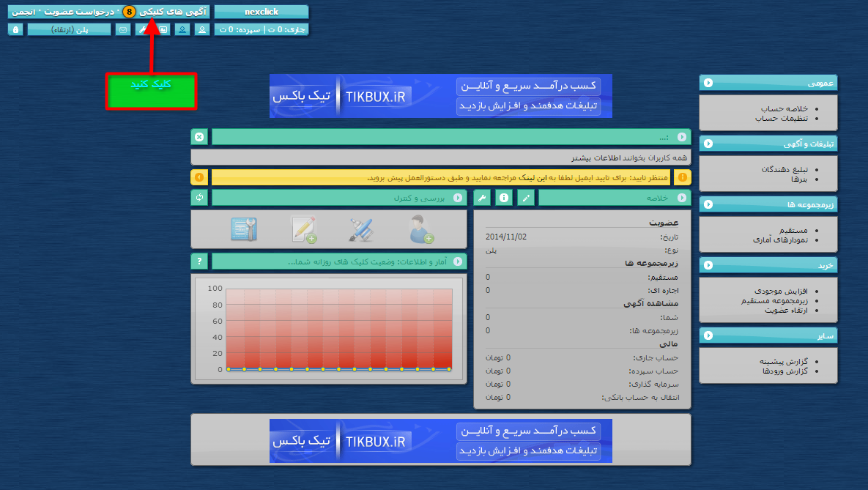
Task: Click the حساب جاری balance row value
Action: (x=498, y=357)
